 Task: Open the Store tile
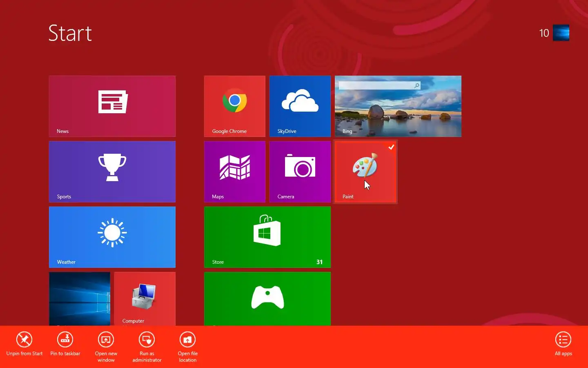(x=267, y=237)
